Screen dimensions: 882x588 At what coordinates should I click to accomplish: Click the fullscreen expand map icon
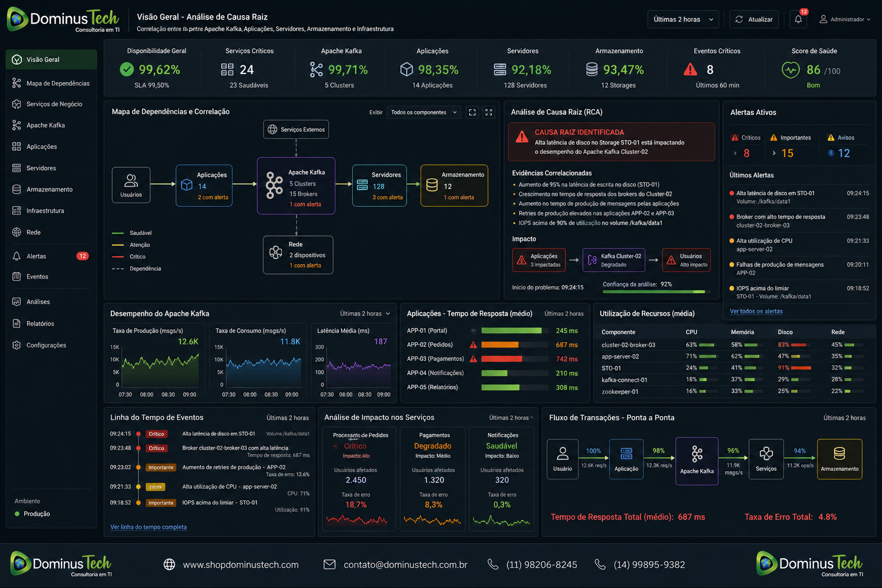click(489, 113)
